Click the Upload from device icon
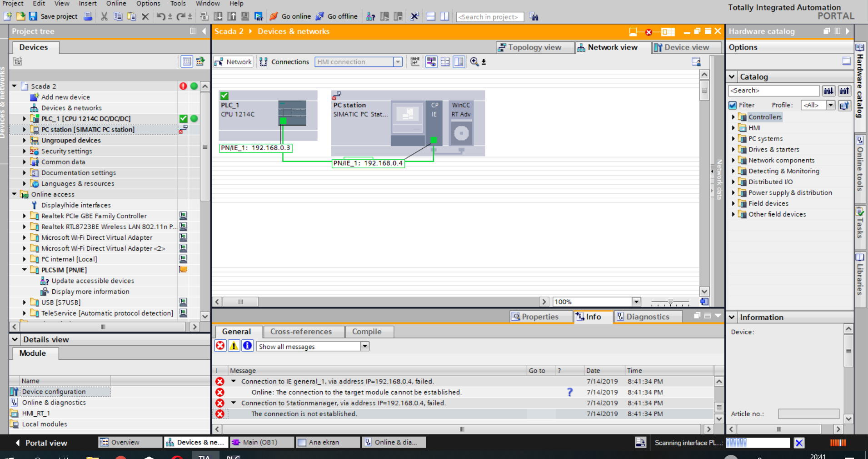 pyautogui.click(x=232, y=16)
